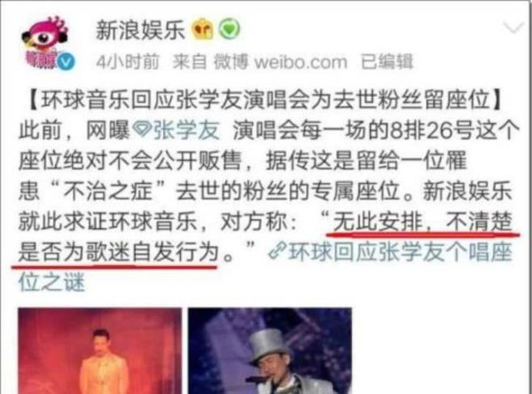Click the green heart badge icon
The image size is (532, 394).
point(229,29)
